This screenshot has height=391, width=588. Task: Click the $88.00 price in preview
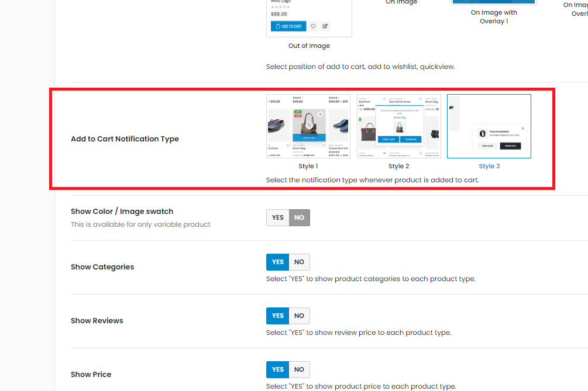click(x=279, y=14)
